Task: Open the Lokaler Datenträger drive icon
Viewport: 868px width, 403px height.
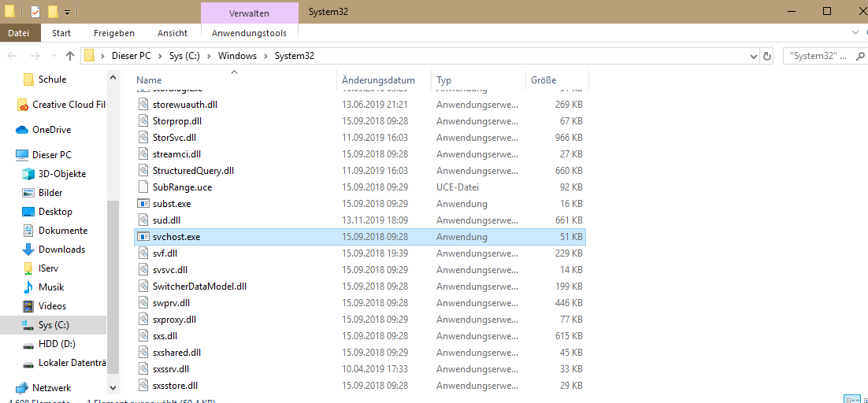Action: (x=28, y=364)
